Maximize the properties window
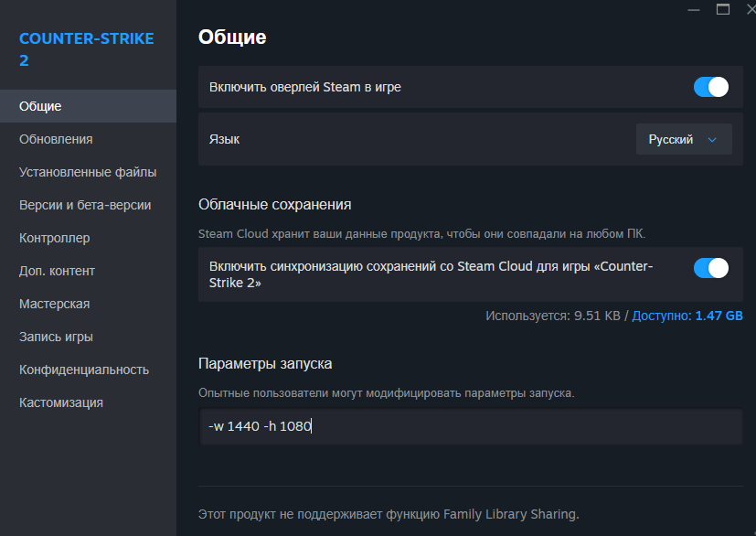The height and width of the screenshot is (536, 756). pos(723,9)
